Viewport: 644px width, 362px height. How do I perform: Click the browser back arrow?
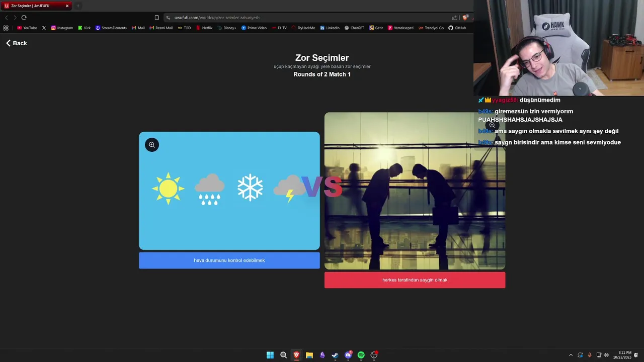click(7, 18)
